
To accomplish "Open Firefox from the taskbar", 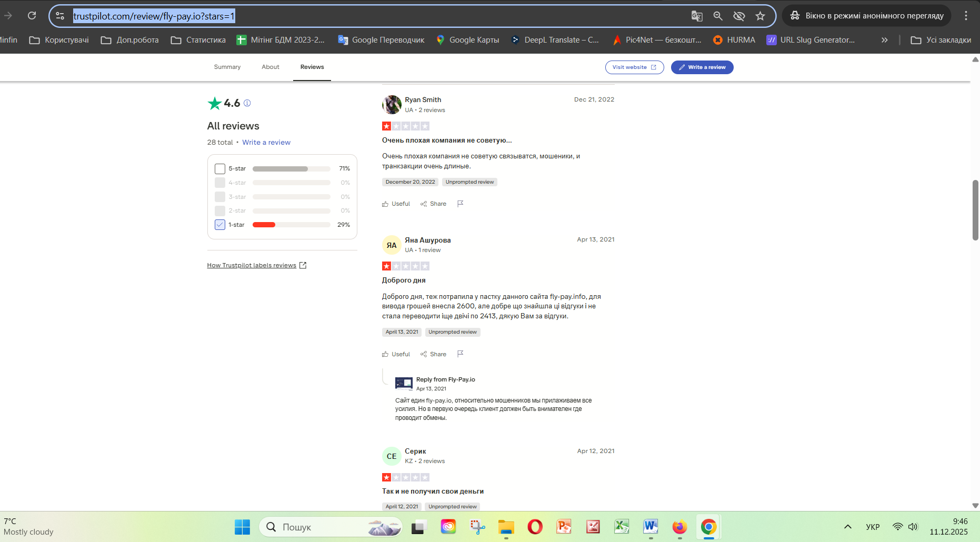I will click(679, 527).
